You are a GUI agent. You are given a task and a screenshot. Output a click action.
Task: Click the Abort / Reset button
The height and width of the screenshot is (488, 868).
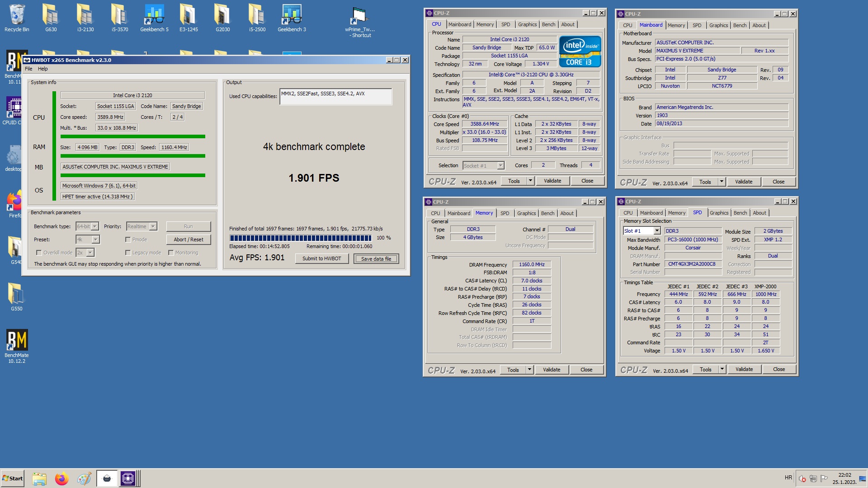189,239
